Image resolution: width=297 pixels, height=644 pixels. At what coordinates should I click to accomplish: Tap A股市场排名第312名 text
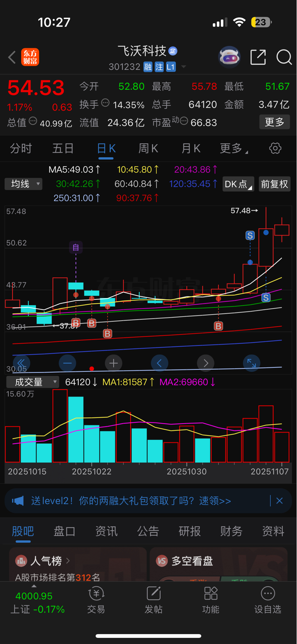(58, 577)
